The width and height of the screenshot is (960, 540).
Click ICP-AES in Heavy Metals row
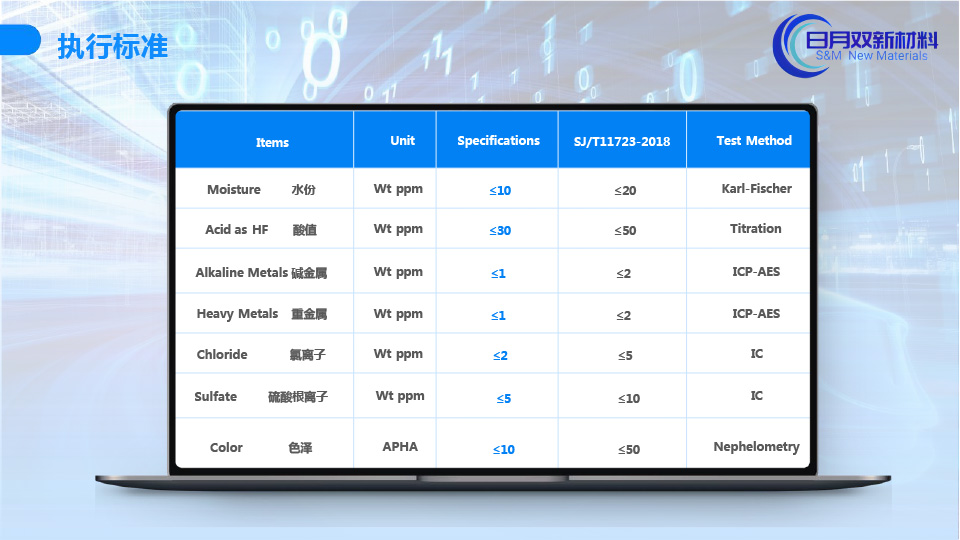tap(756, 313)
